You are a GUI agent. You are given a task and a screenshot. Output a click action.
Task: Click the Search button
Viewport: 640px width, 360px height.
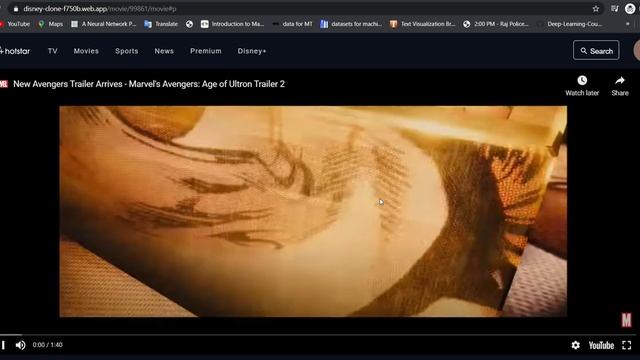pyautogui.click(x=596, y=51)
